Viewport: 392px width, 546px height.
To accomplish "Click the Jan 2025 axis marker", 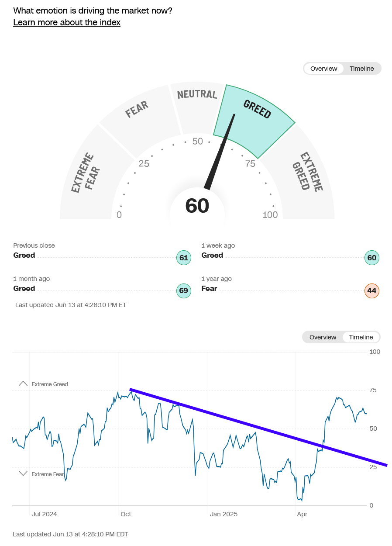I will pos(224,514).
